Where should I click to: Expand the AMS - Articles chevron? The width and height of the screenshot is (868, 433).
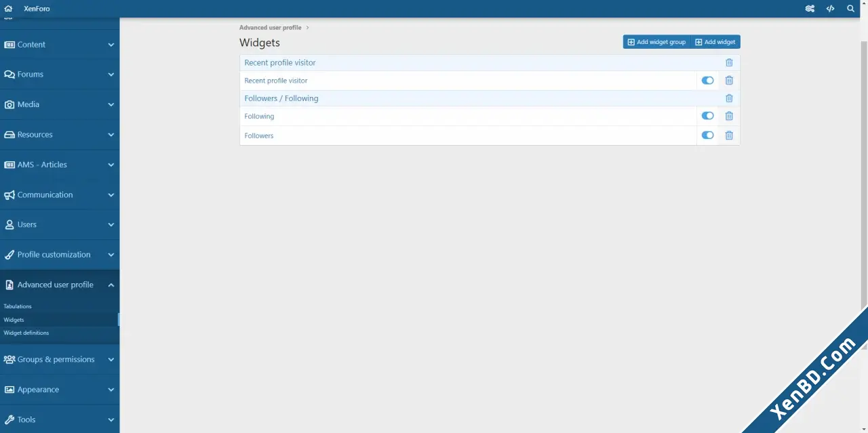[111, 165]
